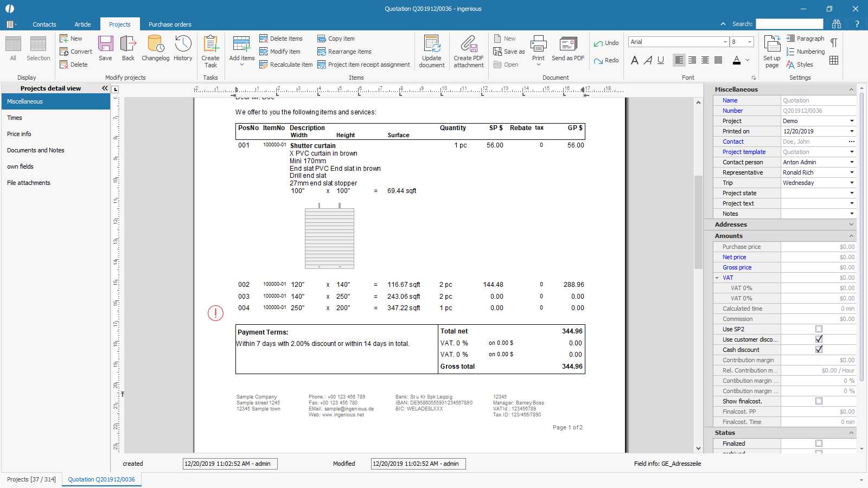Send the document as PDF
The width and height of the screenshot is (868, 488).
tap(568, 48)
